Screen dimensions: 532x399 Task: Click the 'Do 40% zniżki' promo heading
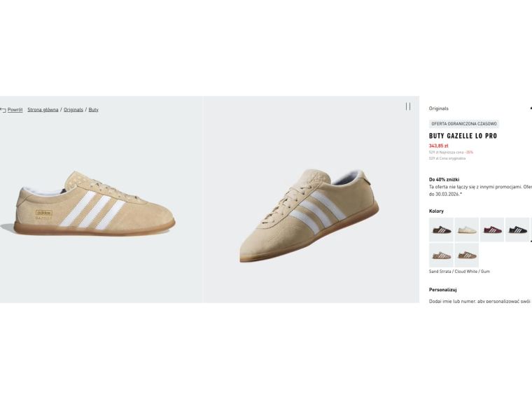click(x=444, y=179)
